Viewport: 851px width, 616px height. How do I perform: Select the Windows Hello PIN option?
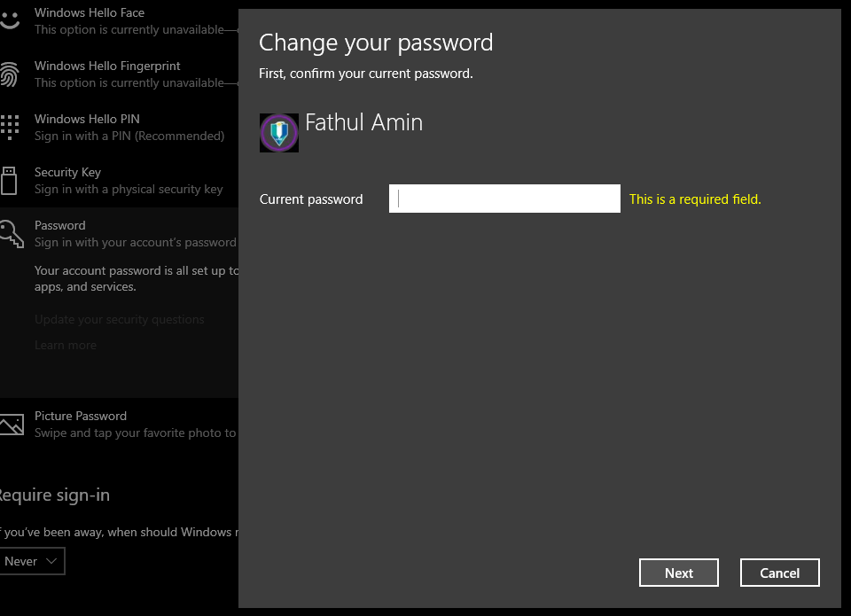coord(119,128)
